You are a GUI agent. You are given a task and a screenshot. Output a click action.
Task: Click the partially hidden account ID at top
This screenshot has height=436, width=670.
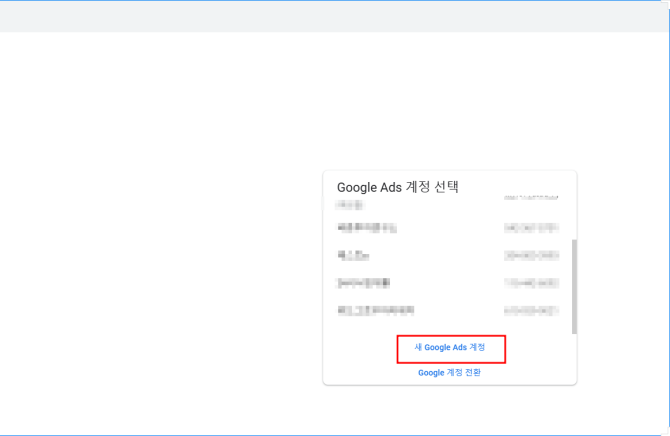click(531, 200)
